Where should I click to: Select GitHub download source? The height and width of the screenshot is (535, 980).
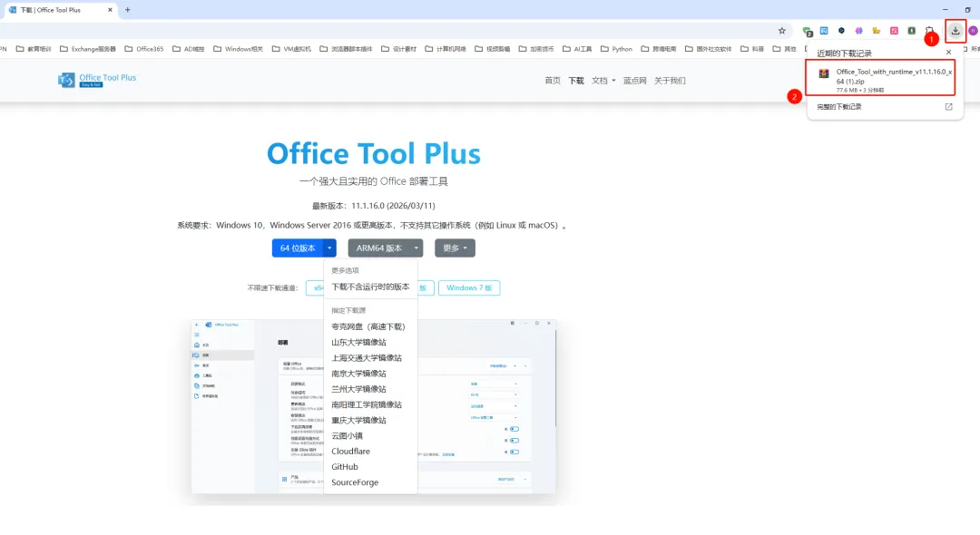click(x=370, y=466)
